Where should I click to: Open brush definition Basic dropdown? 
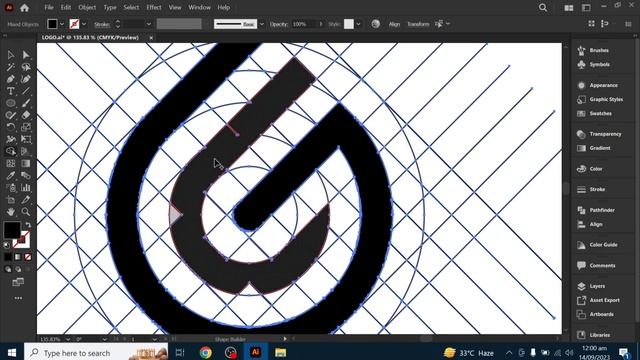[262, 24]
